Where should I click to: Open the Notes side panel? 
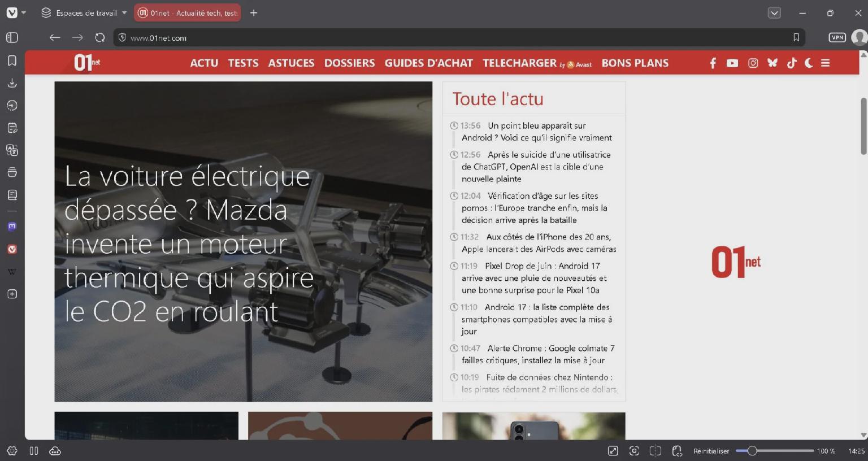tap(12, 128)
